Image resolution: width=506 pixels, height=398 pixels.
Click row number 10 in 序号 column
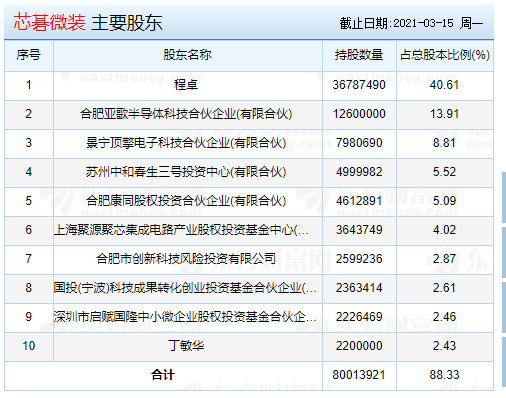tap(29, 346)
